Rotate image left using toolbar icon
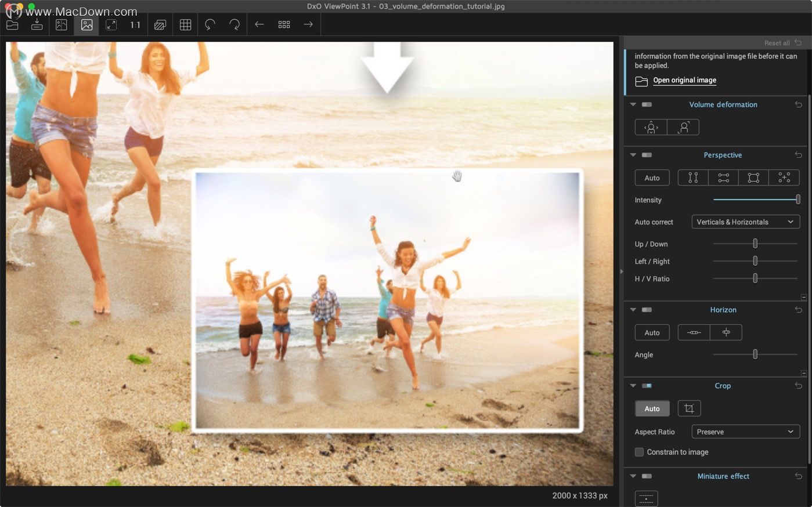Screen dimensions: 812x507 click(210, 25)
